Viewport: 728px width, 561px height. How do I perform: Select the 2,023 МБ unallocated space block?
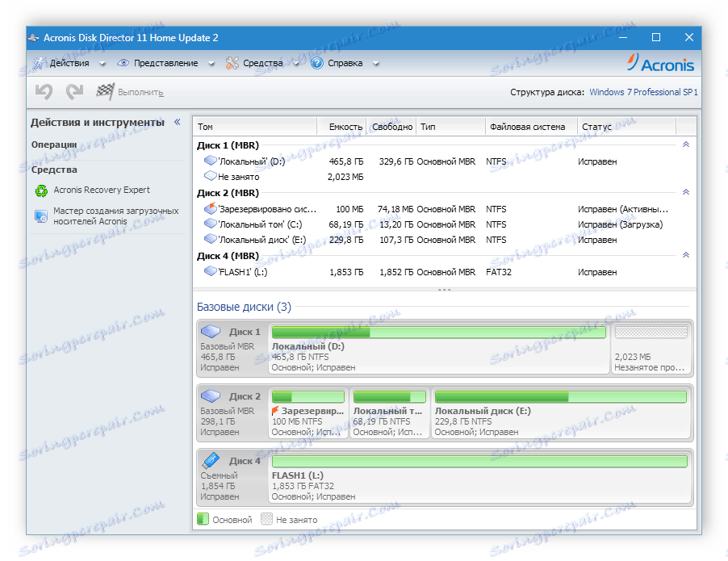coord(651,349)
